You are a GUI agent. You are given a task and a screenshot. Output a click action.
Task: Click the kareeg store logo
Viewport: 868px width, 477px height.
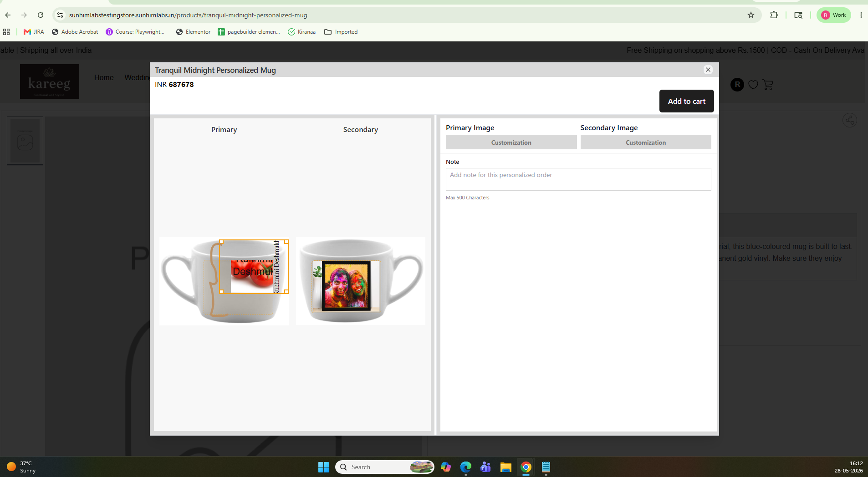pyautogui.click(x=49, y=81)
